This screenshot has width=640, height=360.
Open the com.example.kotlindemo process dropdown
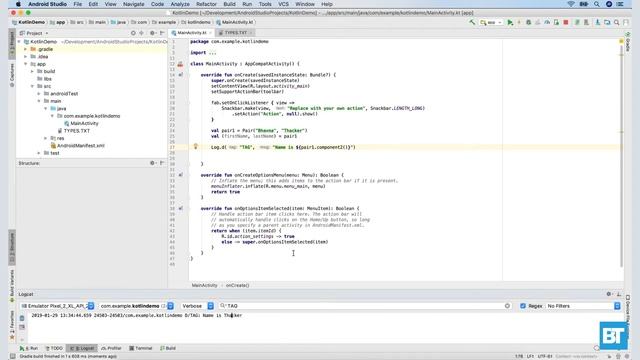click(137, 306)
